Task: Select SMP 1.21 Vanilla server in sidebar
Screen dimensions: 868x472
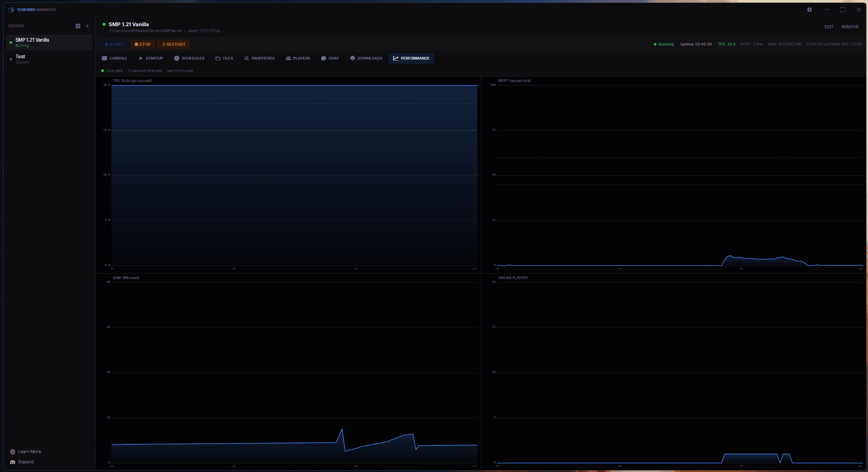Action: [x=49, y=42]
